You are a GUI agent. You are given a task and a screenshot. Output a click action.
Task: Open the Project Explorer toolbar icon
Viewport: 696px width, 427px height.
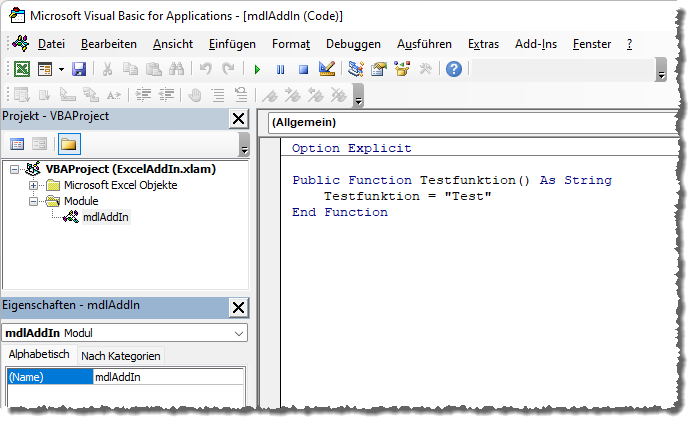point(356,69)
